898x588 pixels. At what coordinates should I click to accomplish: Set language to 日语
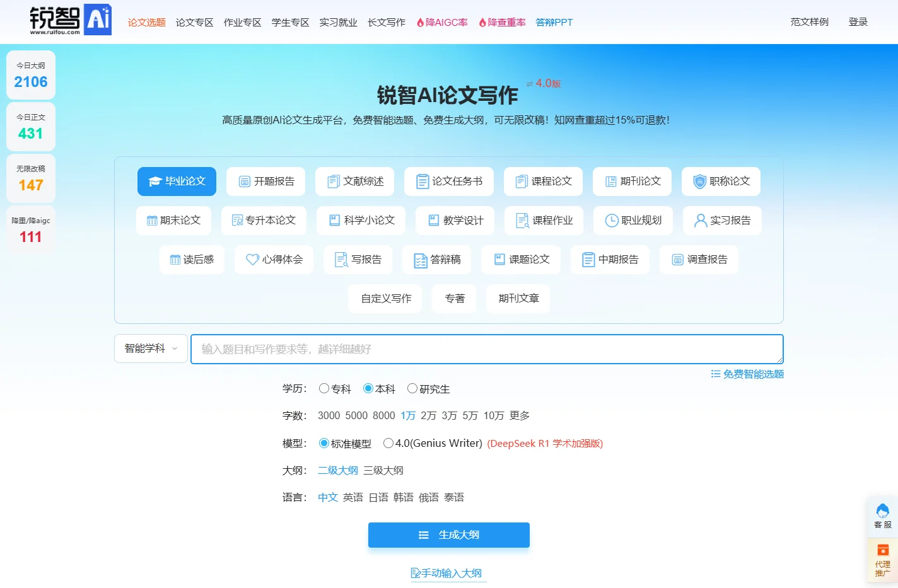(x=378, y=498)
